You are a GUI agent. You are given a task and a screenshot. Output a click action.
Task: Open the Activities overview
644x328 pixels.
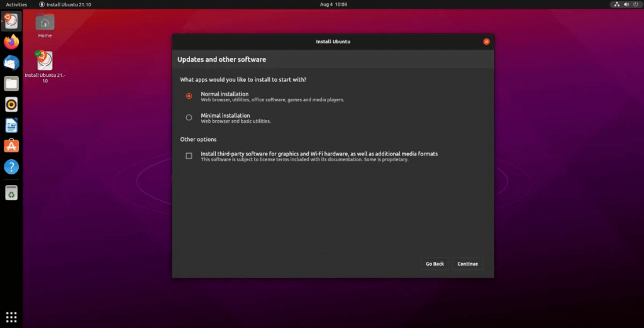[16, 4]
